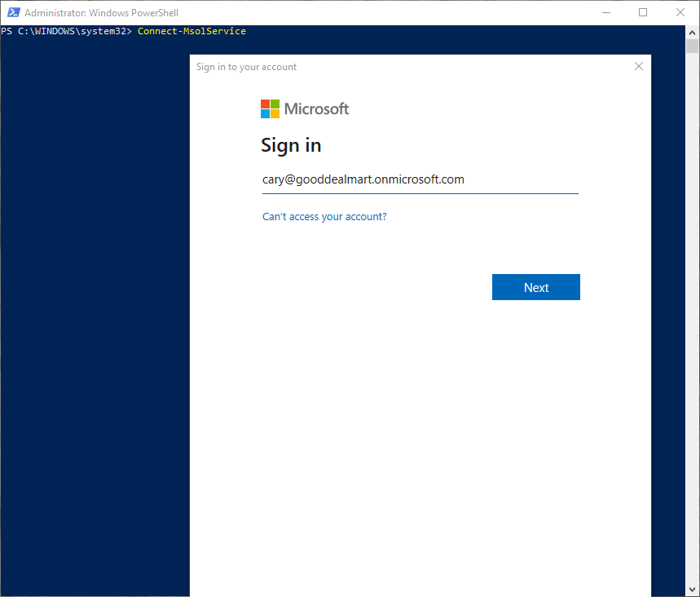
Task: Click the Sign in heading
Action: pyautogui.click(x=291, y=145)
